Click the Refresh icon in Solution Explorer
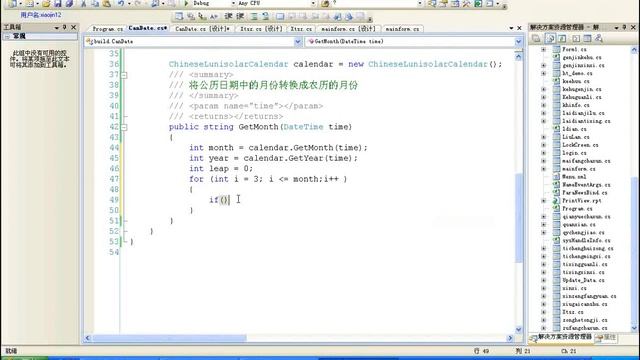Screen dimensions: 640x360 (x=562, y=39)
